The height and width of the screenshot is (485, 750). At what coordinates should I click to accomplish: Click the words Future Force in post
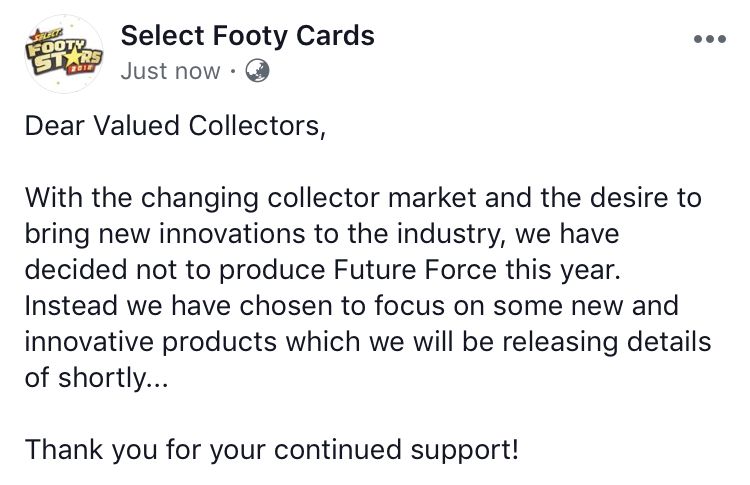coord(415,269)
